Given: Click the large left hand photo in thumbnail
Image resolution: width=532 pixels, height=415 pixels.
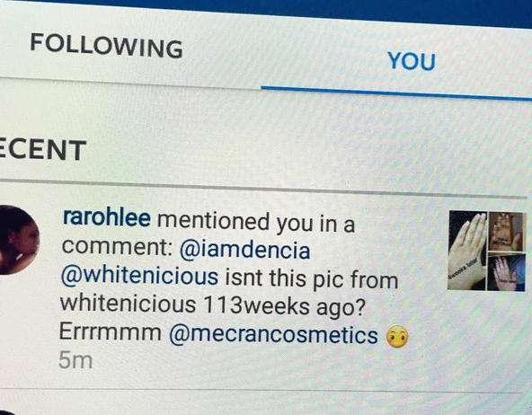Looking at the screenshot, I should click(x=467, y=251).
